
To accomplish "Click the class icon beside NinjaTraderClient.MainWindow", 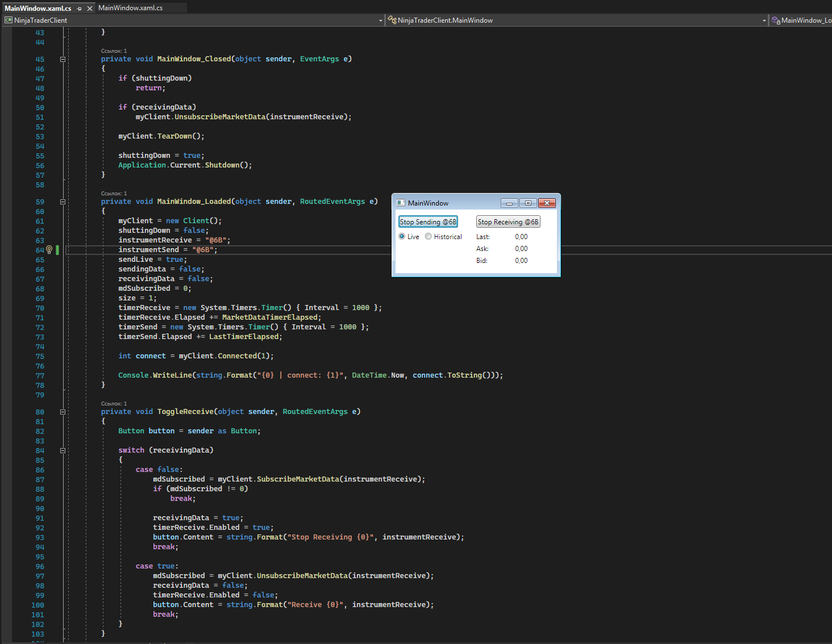I will 392,20.
